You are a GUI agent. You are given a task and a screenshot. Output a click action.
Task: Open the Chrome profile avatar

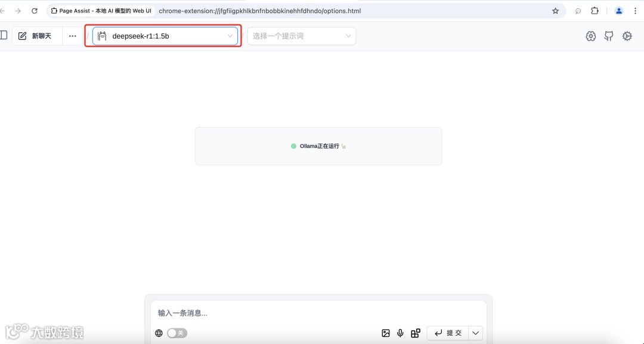point(619,11)
